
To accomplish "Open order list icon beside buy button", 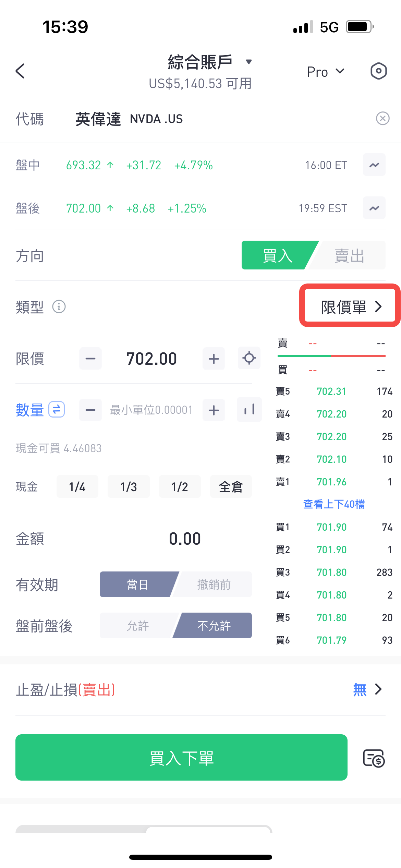I will (374, 758).
